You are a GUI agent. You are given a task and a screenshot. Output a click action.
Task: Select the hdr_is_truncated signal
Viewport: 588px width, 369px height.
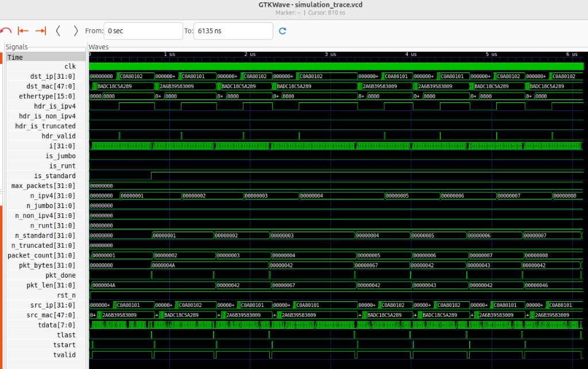coord(46,126)
